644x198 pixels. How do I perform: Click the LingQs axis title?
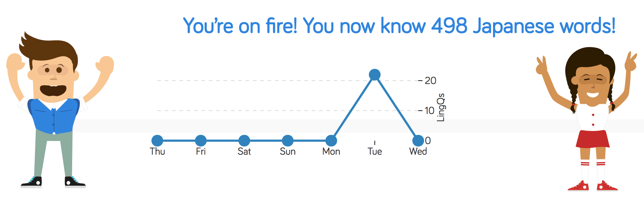(x=441, y=107)
